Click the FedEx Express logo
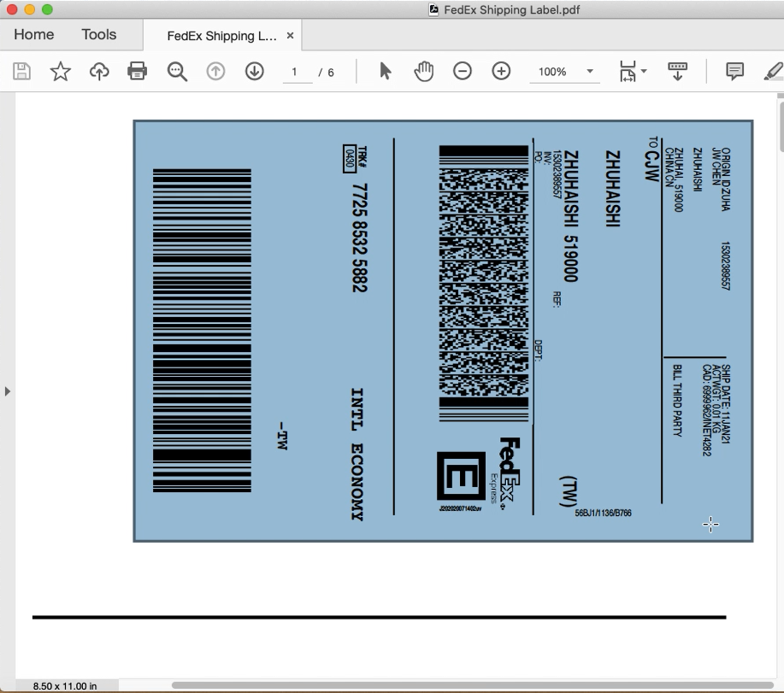Image resolution: width=784 pixels, height=693 pixels. point(506,473)
